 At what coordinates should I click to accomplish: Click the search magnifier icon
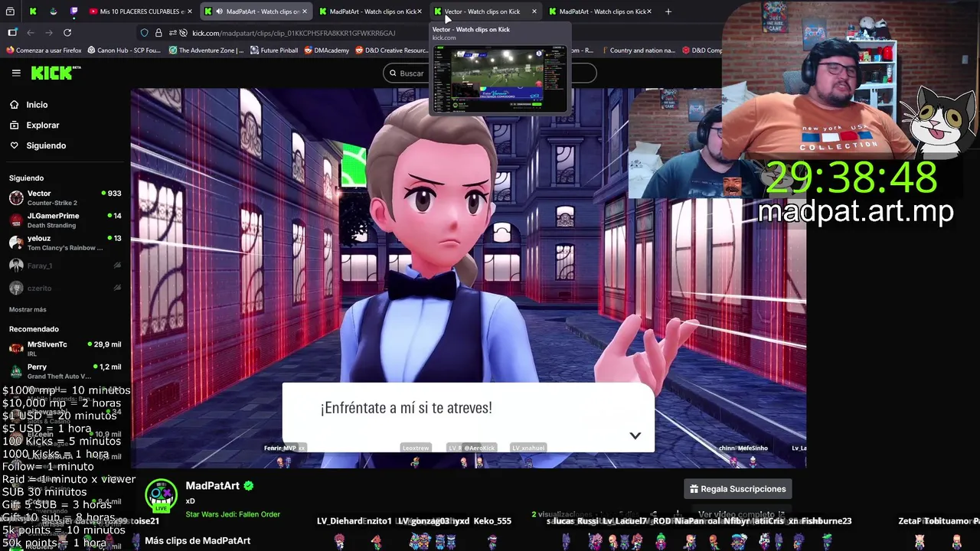(x=393, y=73)
